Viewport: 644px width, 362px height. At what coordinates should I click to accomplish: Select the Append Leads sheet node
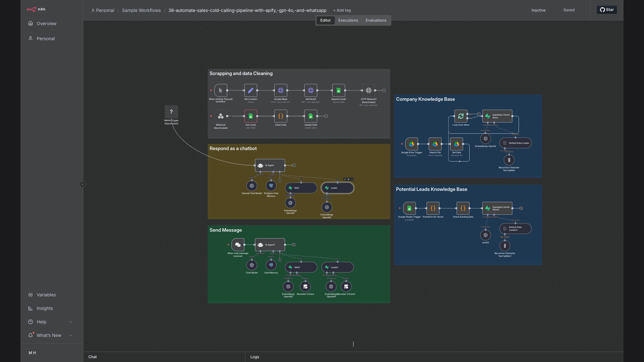click(338, 90)
